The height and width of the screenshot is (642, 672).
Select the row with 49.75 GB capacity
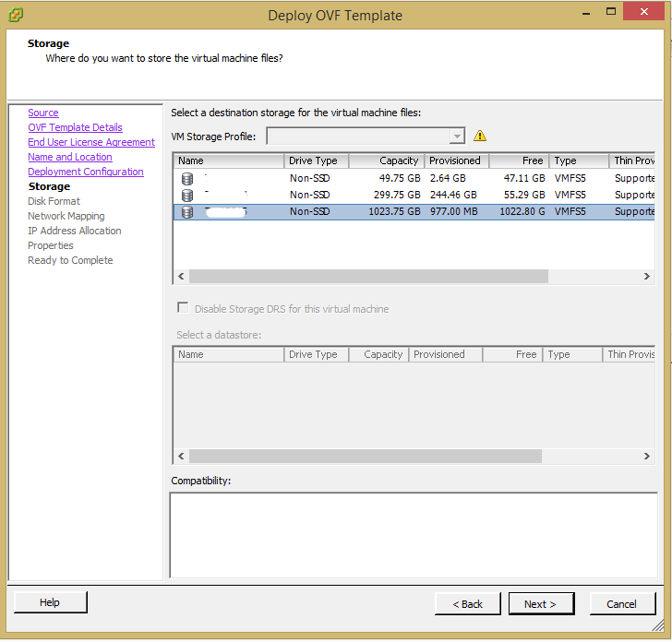click(414, 178)
